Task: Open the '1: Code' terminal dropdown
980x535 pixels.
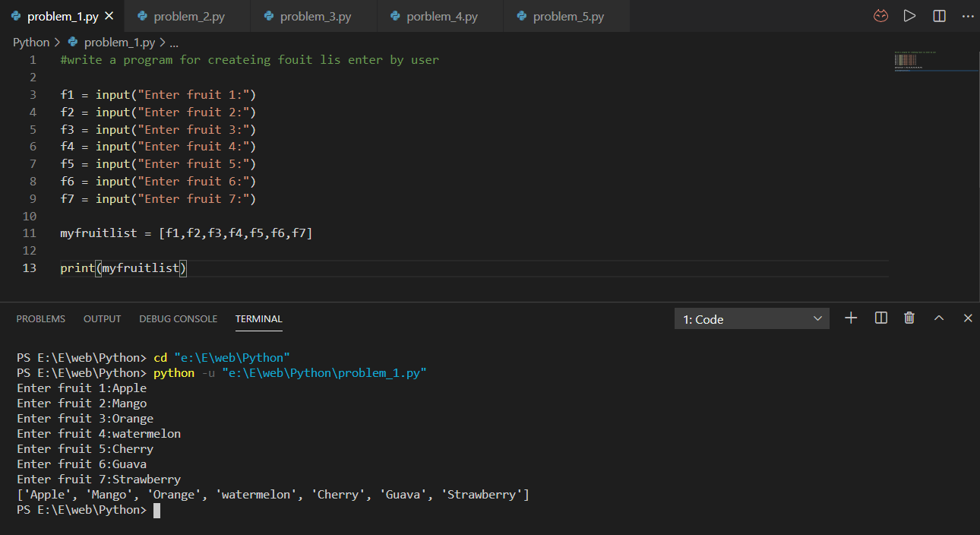Action: [751, 318]
